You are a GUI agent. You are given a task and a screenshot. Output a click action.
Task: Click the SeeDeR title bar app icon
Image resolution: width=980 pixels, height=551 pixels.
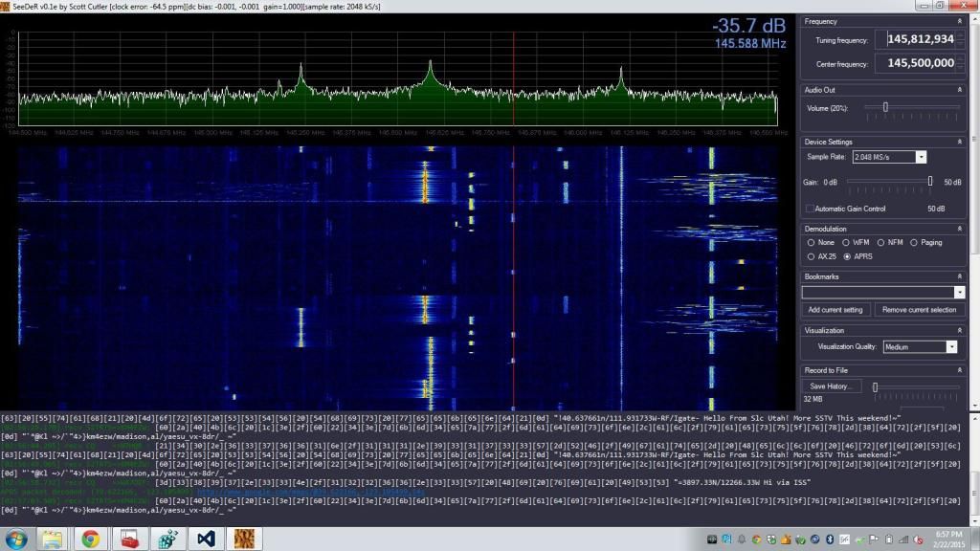pyautogui.click(x=5, y=7)
